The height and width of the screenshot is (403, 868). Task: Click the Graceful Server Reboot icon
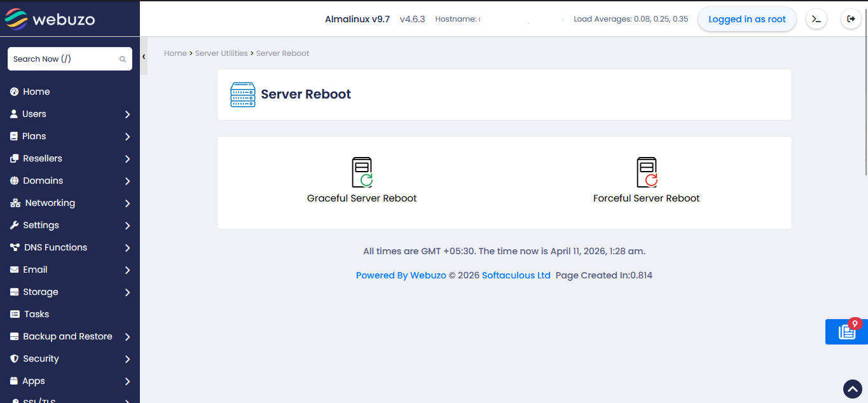pyautogui.click(x=362, y=172)
